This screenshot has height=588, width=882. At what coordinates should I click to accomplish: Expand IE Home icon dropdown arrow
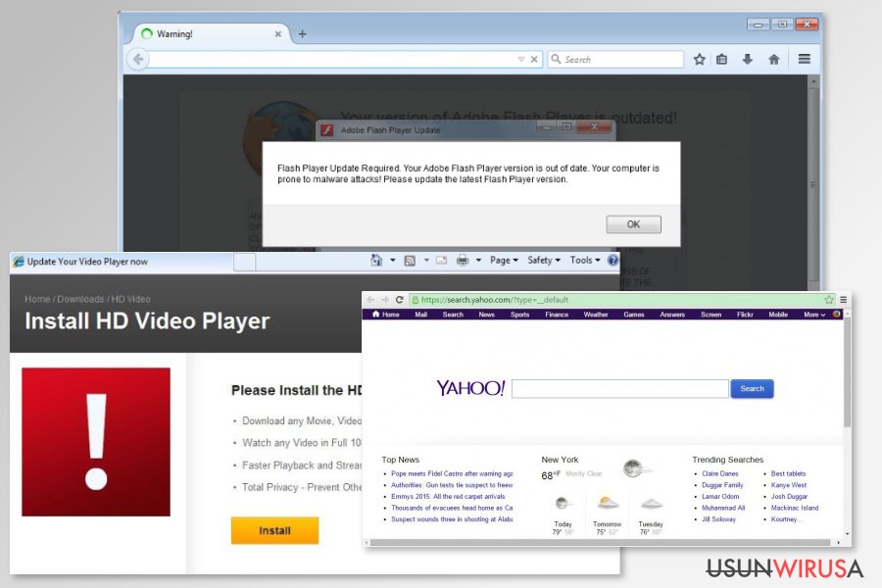coord(393,260)
